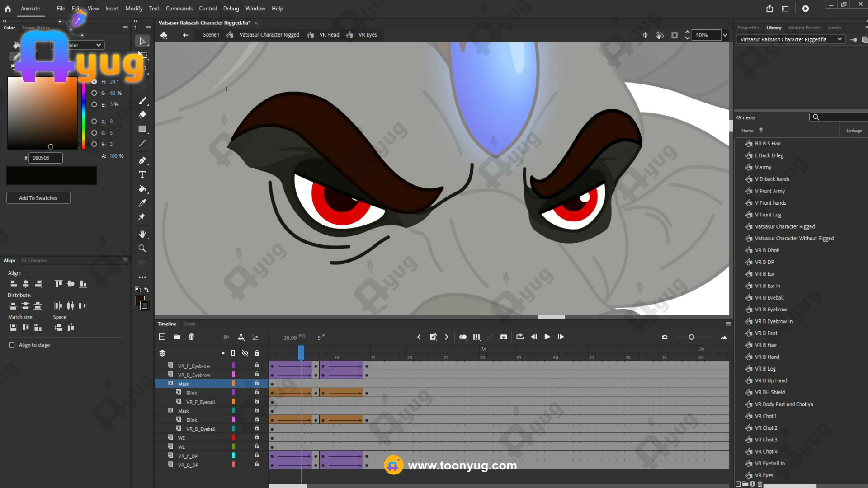Select the Zoom magnifier tool
868x488 pixels.
coord(142,249)
